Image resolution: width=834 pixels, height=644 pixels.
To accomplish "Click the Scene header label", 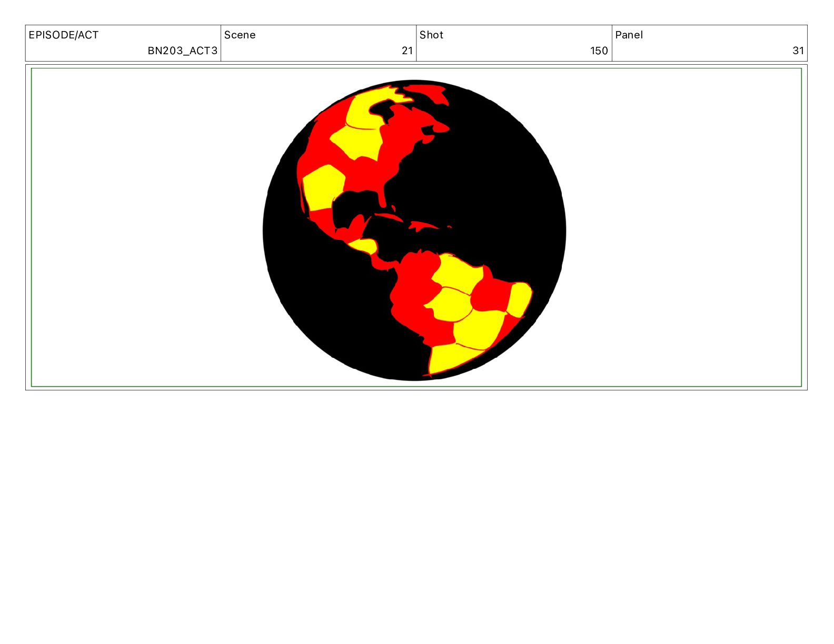I will pos(240,35).
